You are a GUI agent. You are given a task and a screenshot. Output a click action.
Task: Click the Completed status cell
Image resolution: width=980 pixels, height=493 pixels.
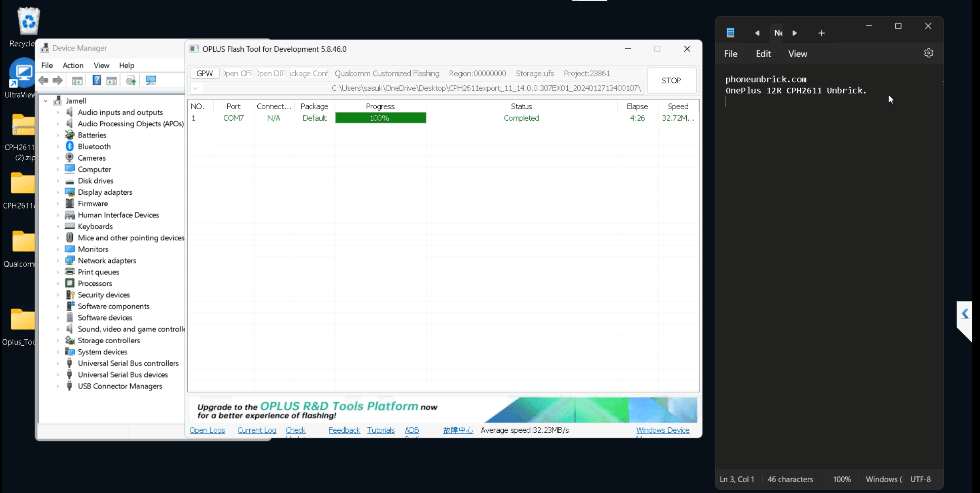[x=521, y=118]
